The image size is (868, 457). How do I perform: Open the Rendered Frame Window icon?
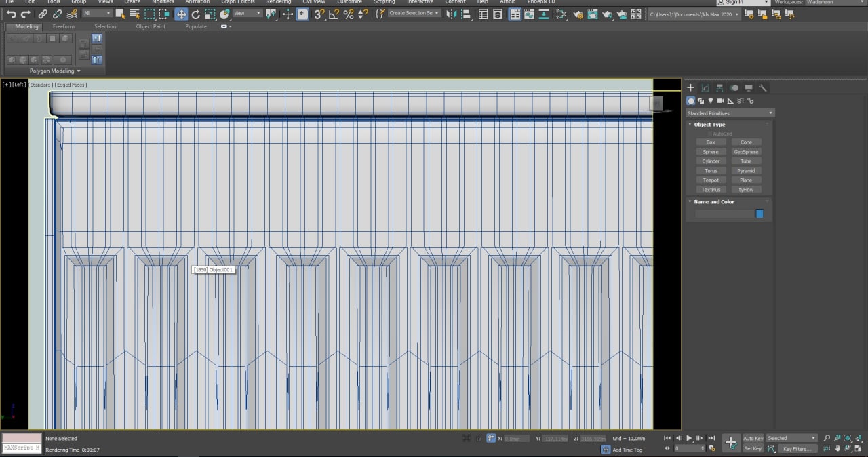pos(593,14)
